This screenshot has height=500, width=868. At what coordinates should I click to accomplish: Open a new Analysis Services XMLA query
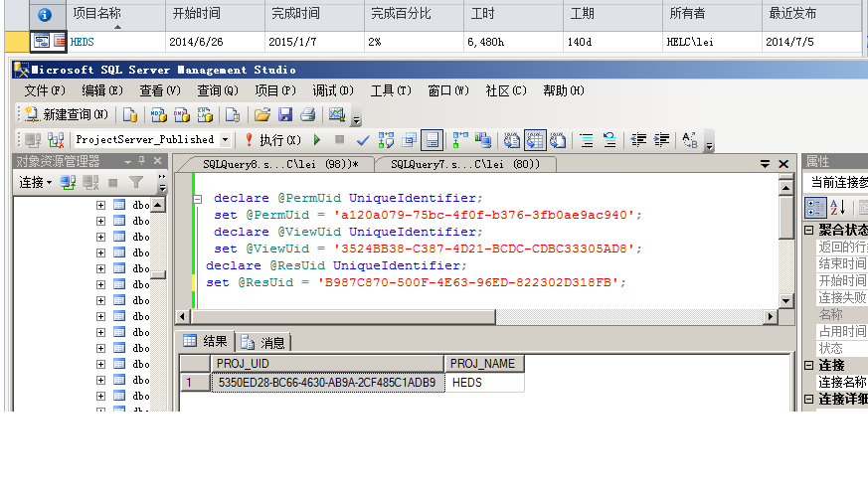(x=205, y=114)
